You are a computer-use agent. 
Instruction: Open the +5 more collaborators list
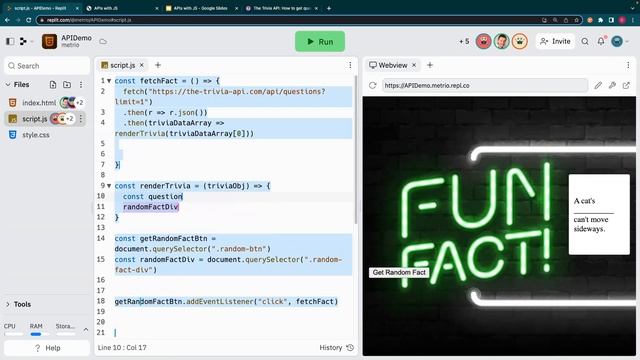coord(464,41)
